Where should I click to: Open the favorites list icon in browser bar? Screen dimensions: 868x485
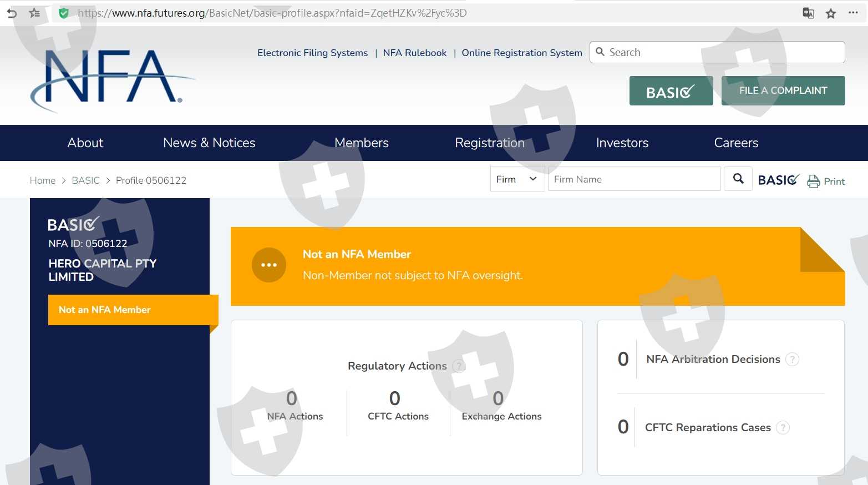coord(34,13)
